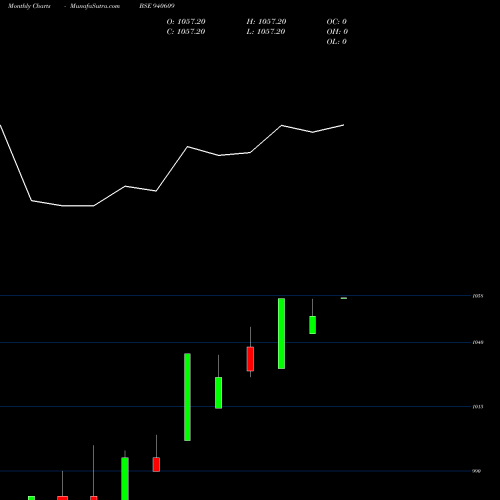
Task: Click the high price 'H: 1057.20'
Action: click(266, 22)
